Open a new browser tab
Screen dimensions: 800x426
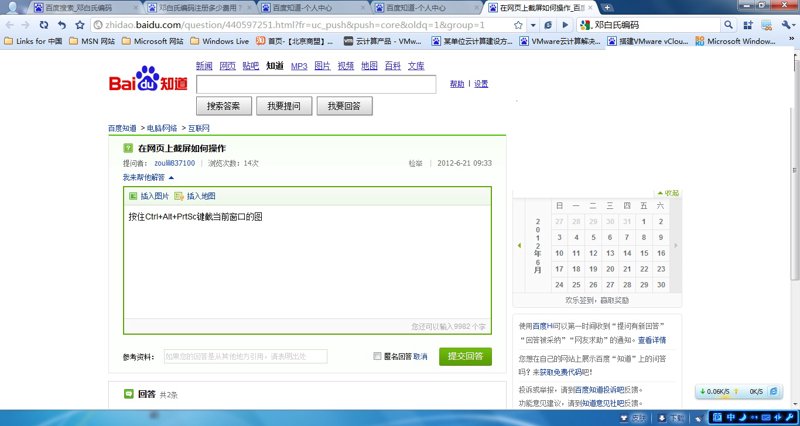608,8
